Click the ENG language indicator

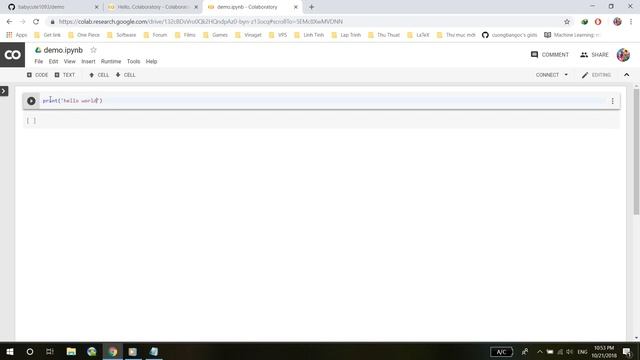582,351
